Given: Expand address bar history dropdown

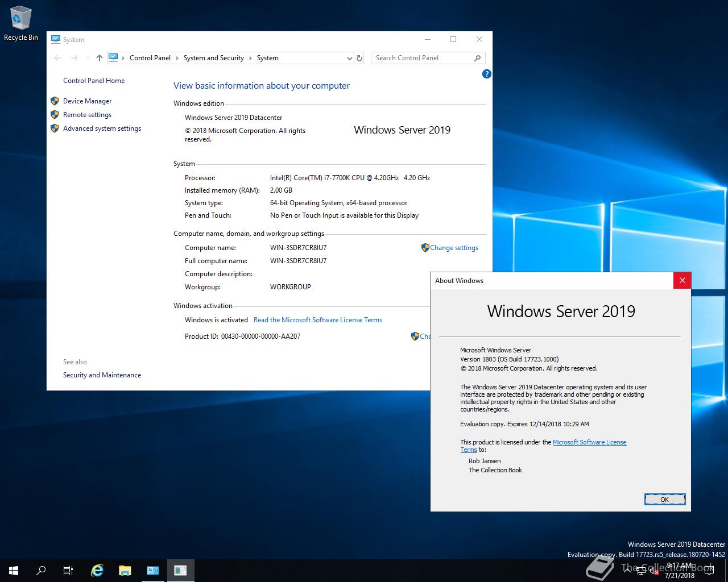Looking at the screenshot, I should [x=349, y=58].
